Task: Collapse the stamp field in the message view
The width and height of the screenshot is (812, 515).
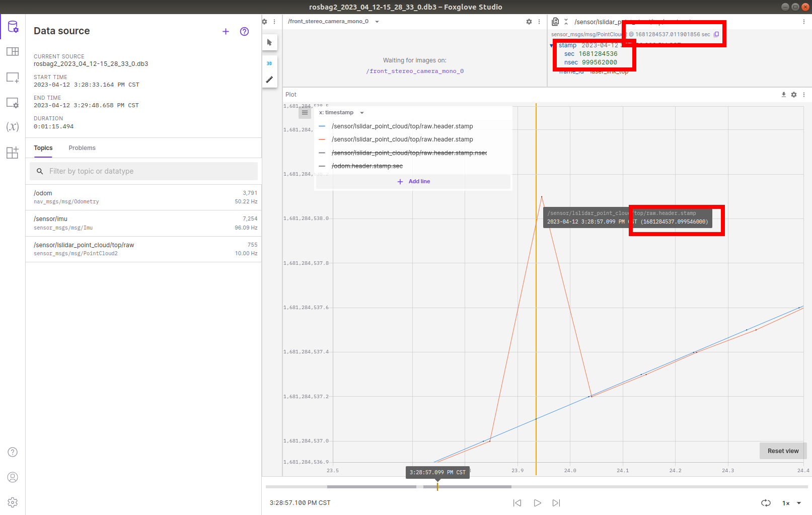Action: [x=551, y=45]
